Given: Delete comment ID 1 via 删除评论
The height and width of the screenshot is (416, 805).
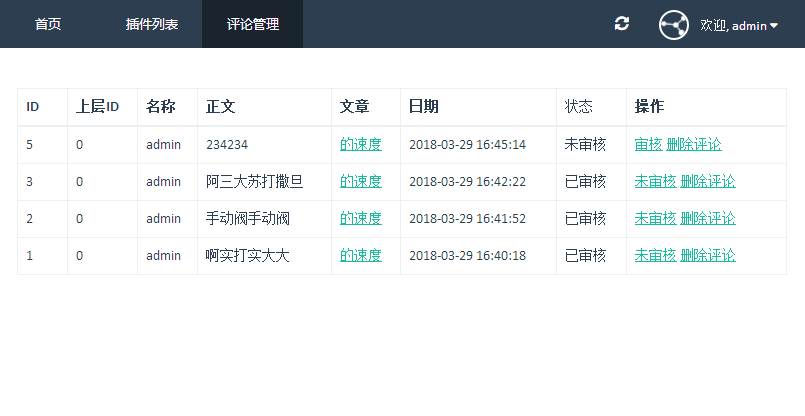Looking at the screenshot, I should [708, 255].
